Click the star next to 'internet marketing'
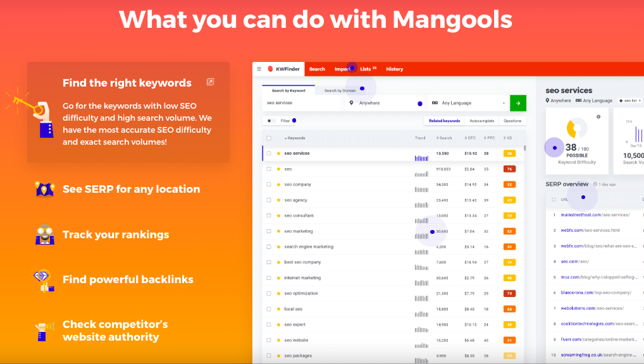 tap(278, 278)
